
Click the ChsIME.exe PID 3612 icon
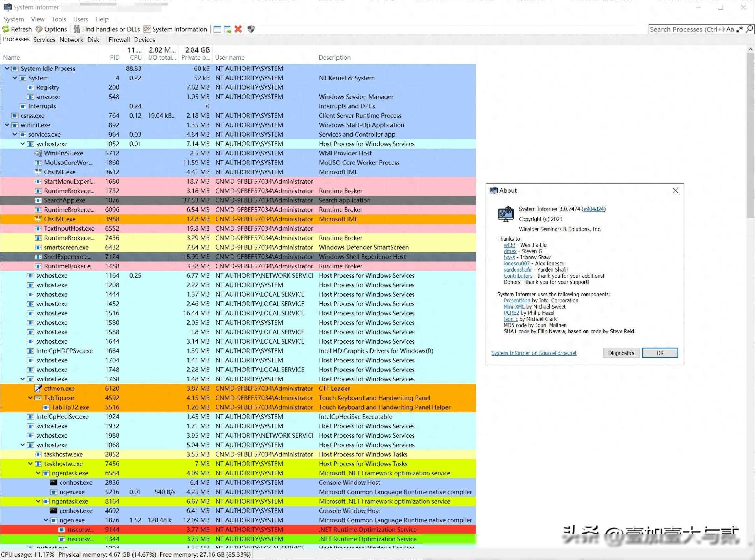pos(38,172)
